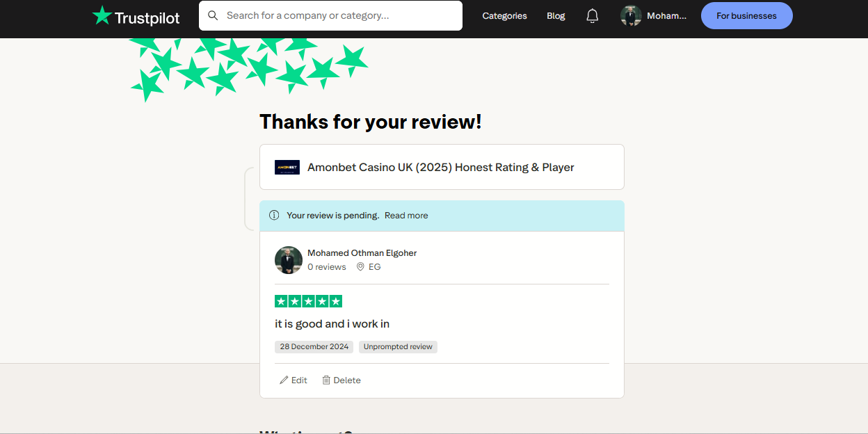Click the 'Thanks for your review!' heading
868x434 pixels.
click(x=371, y=122)
